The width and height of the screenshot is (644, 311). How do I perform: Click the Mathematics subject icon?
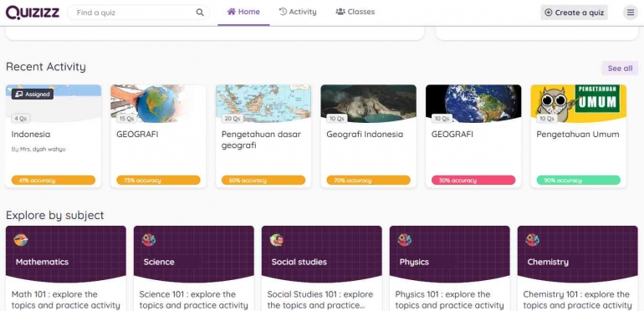[21, 240]
